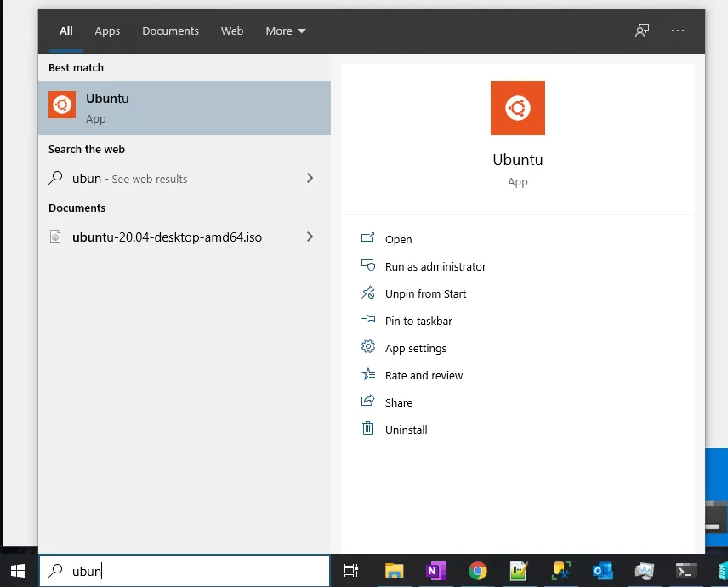Select the Ubuntu app icon under Best match
The image size is (728, 587).
pyautogui.click(x=61, y=105)
